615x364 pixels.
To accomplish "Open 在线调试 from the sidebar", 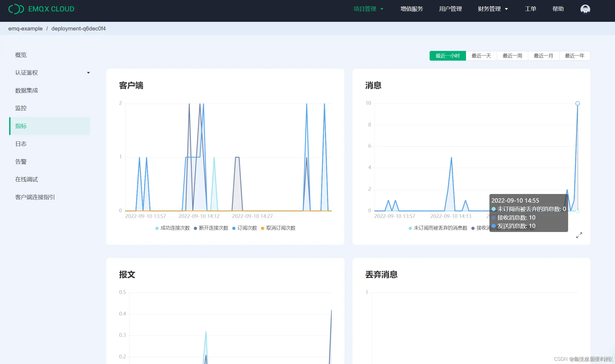I will pos(26,179).
